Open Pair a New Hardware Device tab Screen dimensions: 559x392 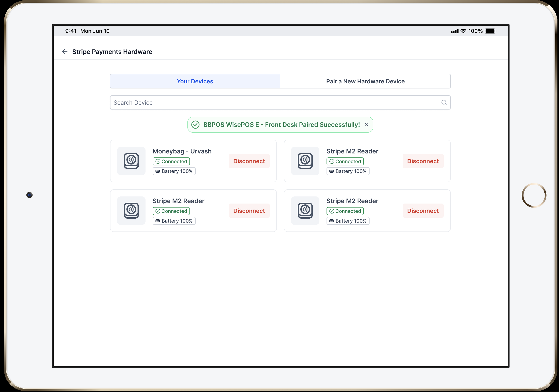(x=365, y=81)
